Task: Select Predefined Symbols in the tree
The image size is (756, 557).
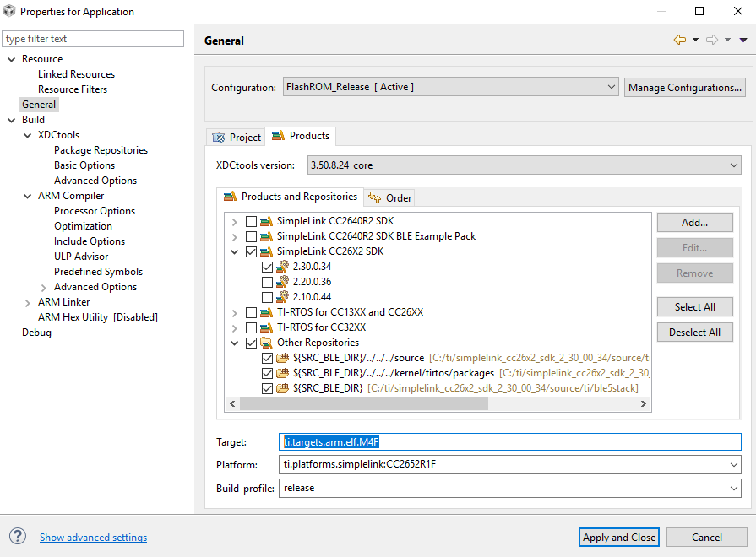Action: pos(98,272)
